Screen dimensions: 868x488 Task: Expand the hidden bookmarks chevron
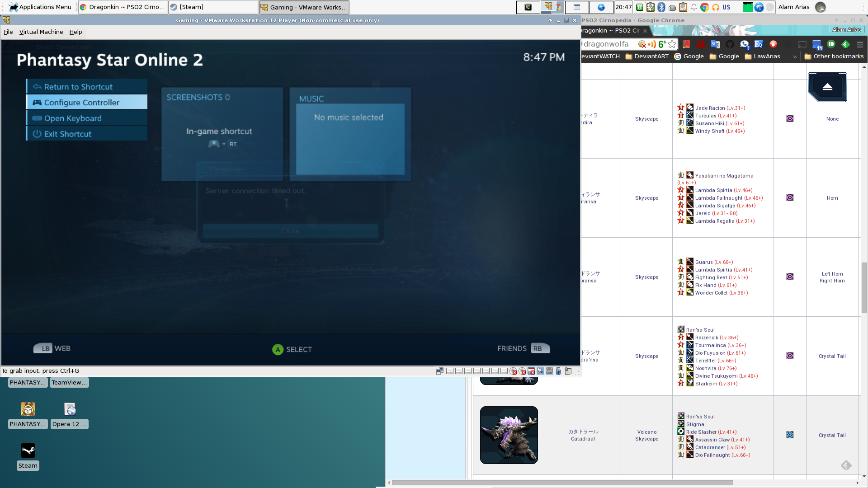(795, 56)
